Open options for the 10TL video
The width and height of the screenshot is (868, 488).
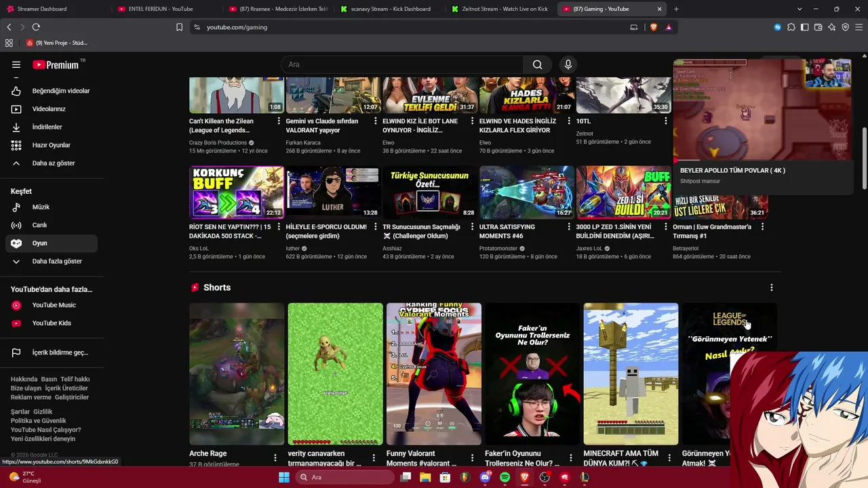tap(666, 121)
